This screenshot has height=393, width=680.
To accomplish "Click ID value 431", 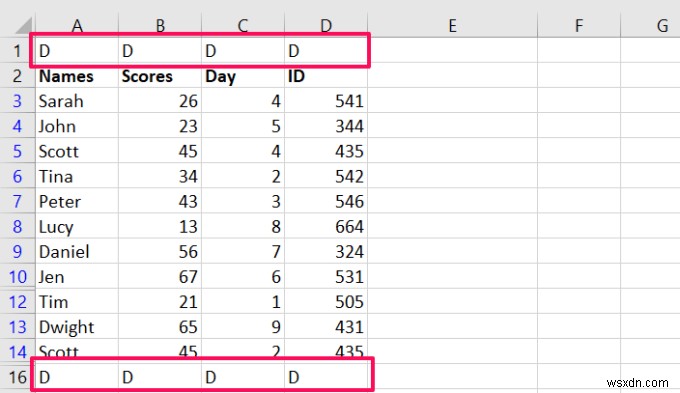I will [326, 327].
